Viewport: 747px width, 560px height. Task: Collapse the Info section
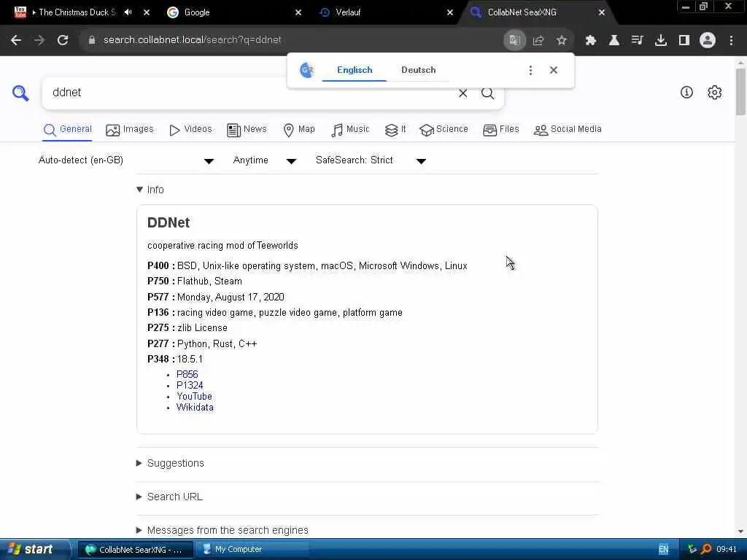(150, 190)
